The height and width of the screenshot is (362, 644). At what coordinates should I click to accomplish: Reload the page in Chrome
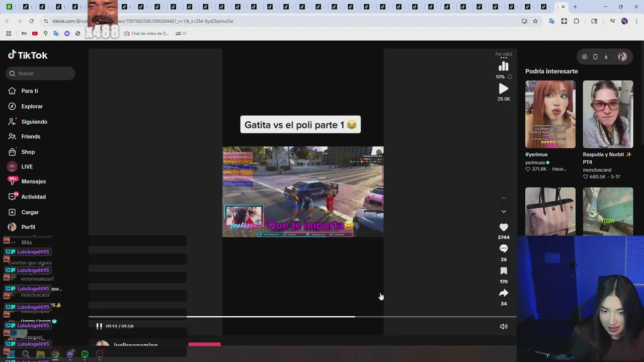pyautogui.click(x=31, y=21)
